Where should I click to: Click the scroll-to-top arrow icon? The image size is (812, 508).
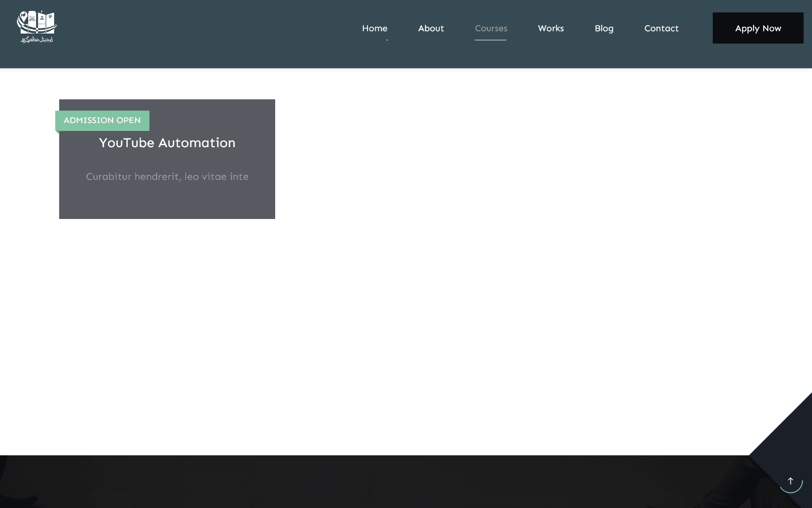[791, 481]
